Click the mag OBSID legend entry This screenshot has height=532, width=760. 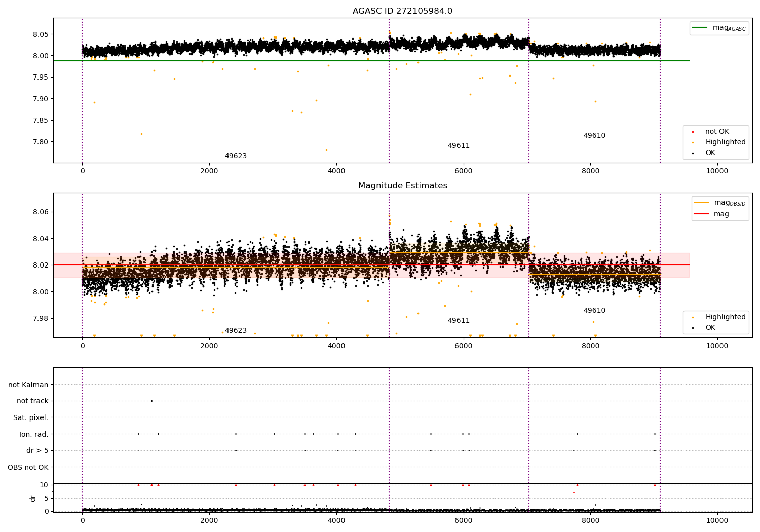coord(719,203)
